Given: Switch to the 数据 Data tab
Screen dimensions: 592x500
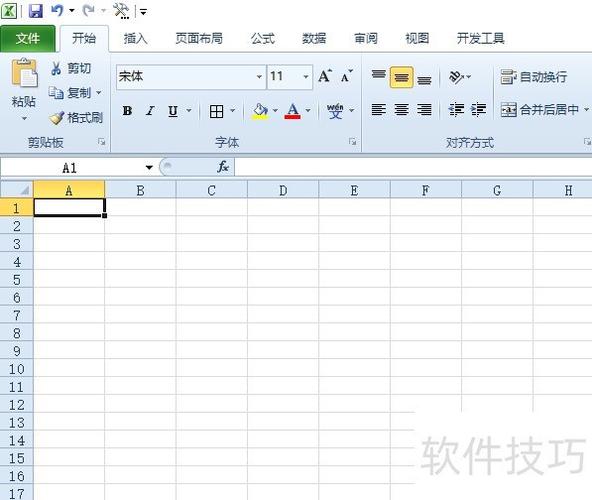Looking at the screenshot, I should [314, 38].
